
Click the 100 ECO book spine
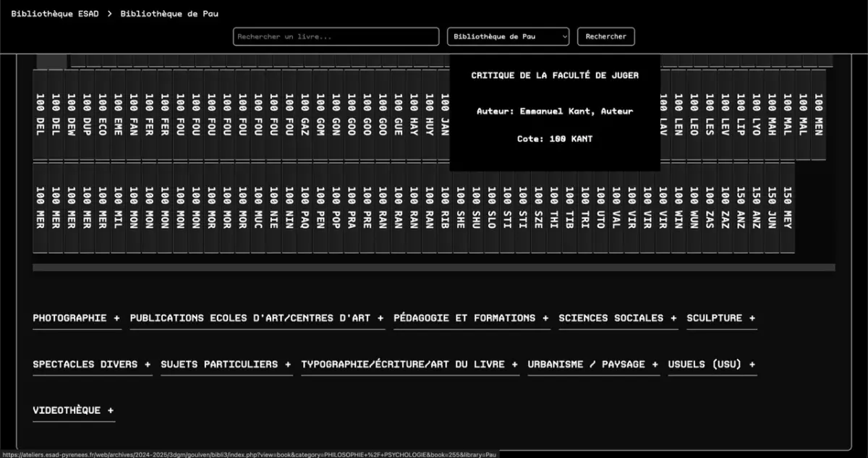pos(103,114)
